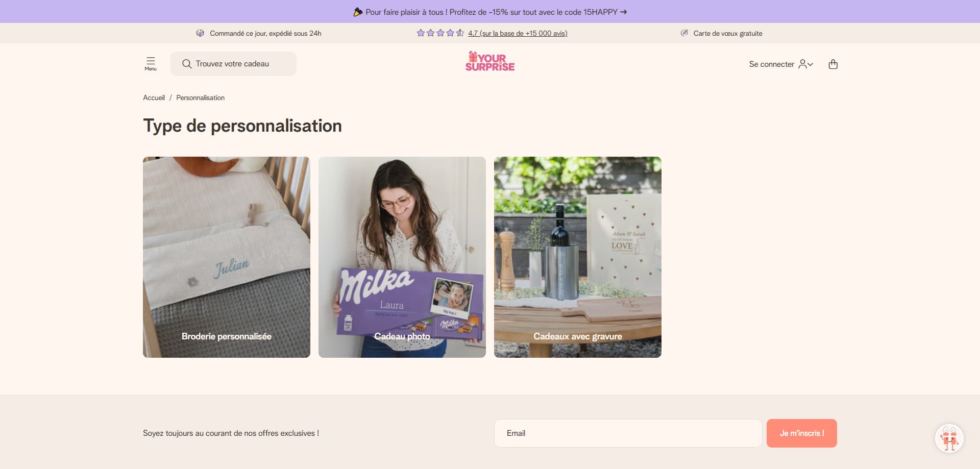Click the user account icon
Image resolution: width=980 pixels, height=469 pixels.
coord(803,64)
